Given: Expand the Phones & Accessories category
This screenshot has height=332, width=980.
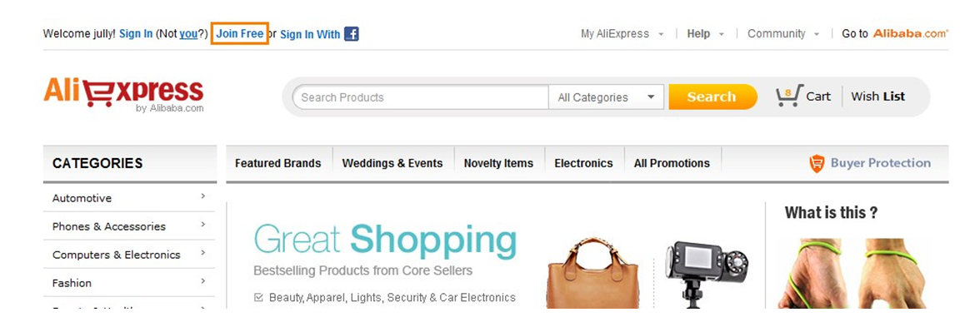Looking at the screenshot, I should [x=129, y=226].
